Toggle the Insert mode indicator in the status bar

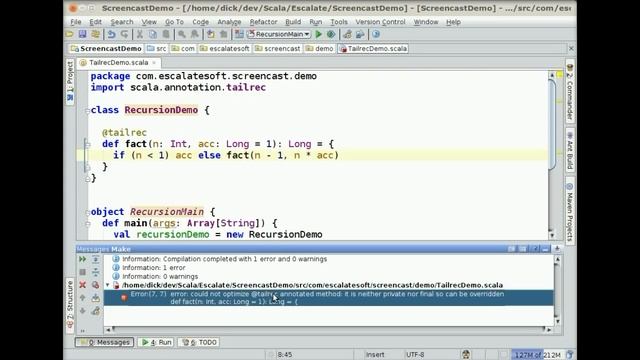pyautogui.click(x=375, y=355)
